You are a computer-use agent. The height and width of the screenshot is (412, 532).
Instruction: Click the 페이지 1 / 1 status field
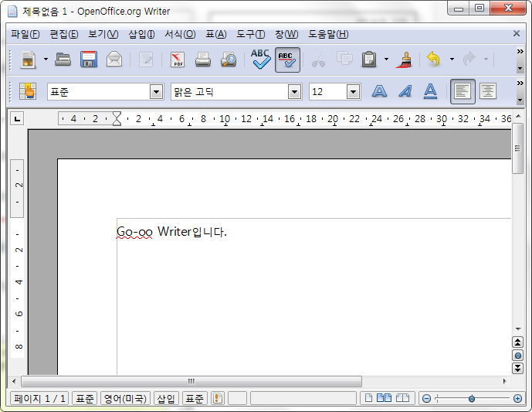39,398
